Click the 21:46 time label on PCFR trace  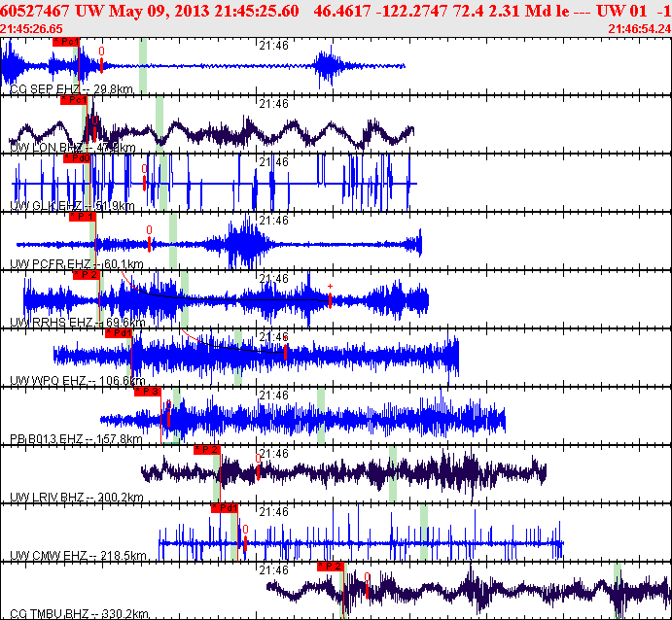(x=273, y=220)
